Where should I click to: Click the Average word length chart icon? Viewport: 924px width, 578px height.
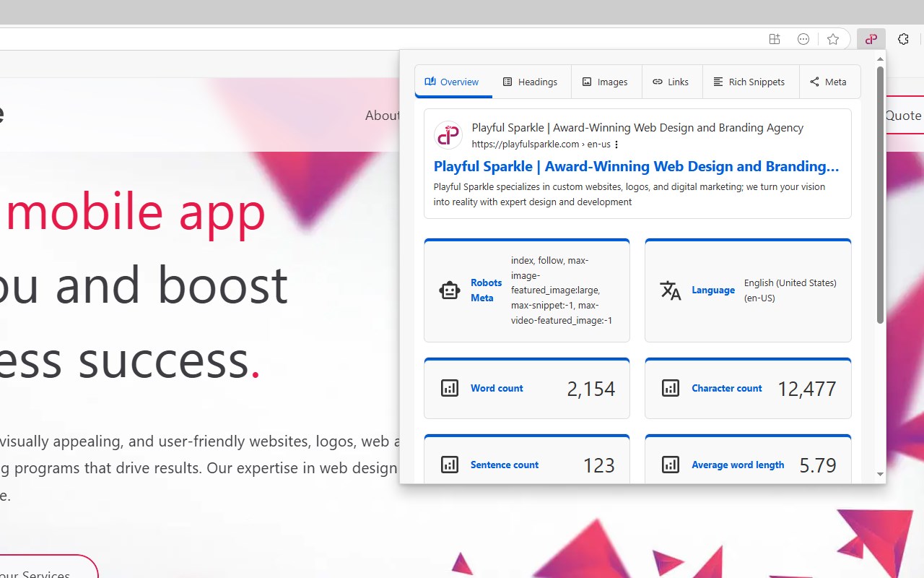point(671,465)
